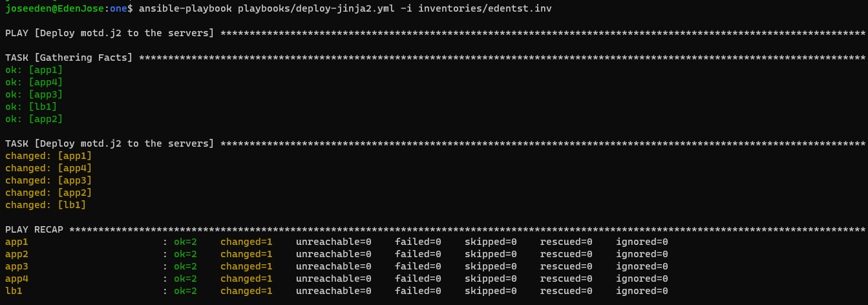Select the PLAY Deploy motd.j2 header line
This screenshot has width=868, height=305.
click(x=435, y=33)
